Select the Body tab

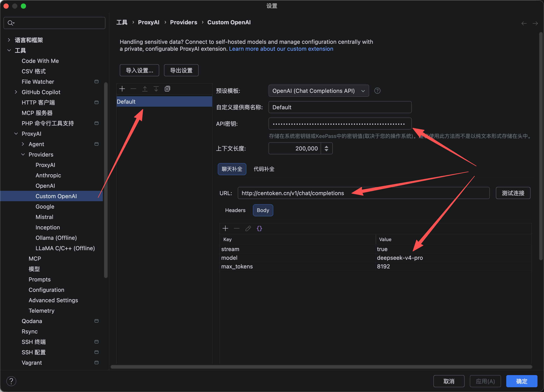pos(263,210)
